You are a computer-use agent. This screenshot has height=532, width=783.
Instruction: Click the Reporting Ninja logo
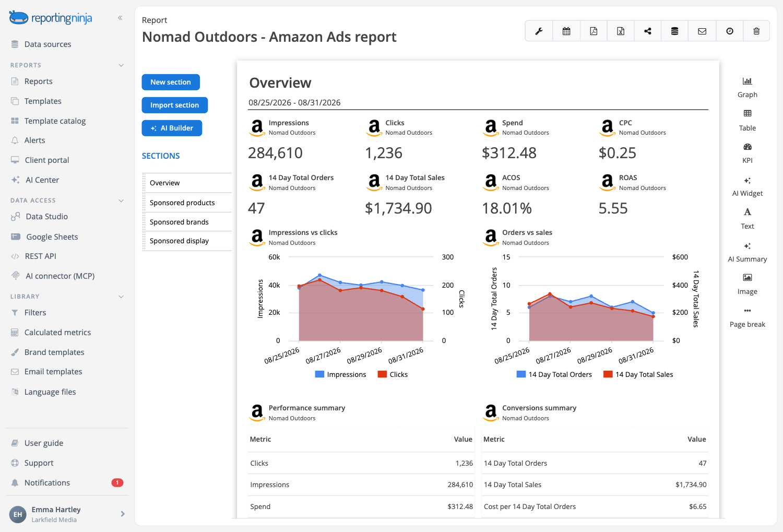tap(51, 18)
